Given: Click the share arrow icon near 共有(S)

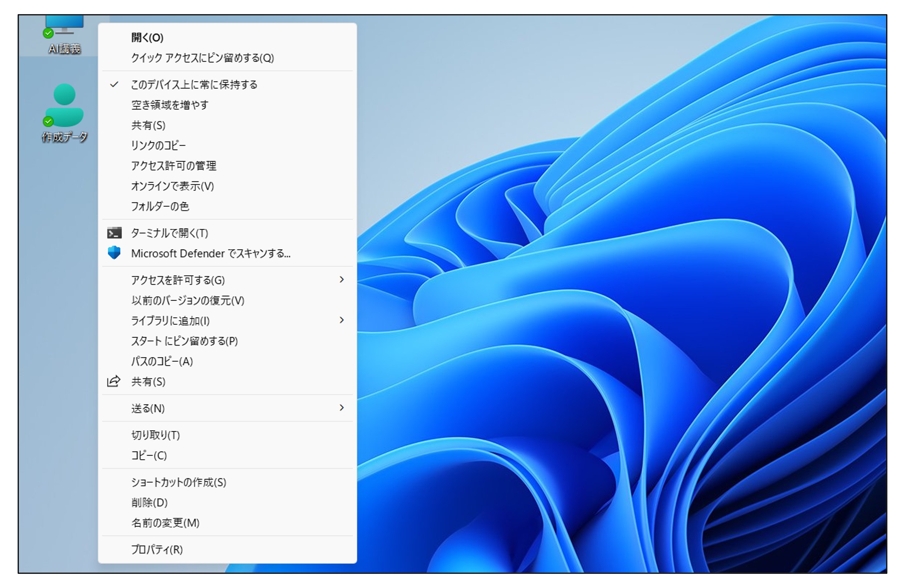Looking at the screenshot, I should tap(113, 382).
